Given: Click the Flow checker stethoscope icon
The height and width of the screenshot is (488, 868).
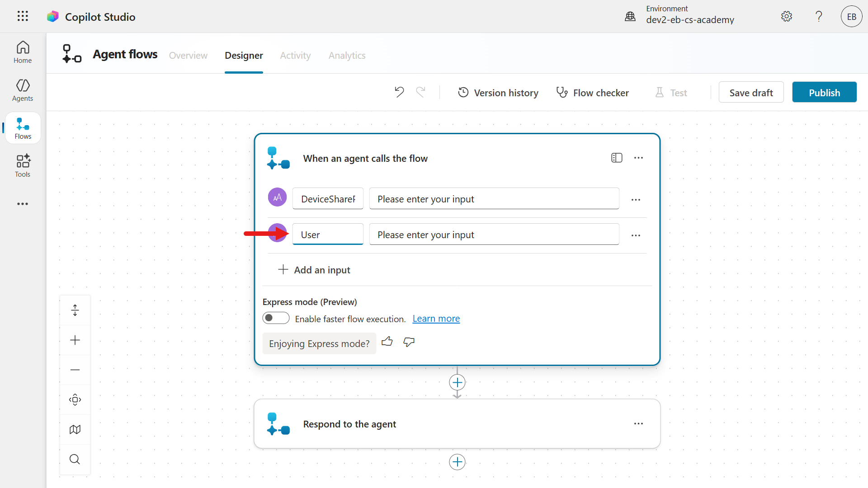Looking at the screenshot, I should pyautogui.click(x=562, y=92).
